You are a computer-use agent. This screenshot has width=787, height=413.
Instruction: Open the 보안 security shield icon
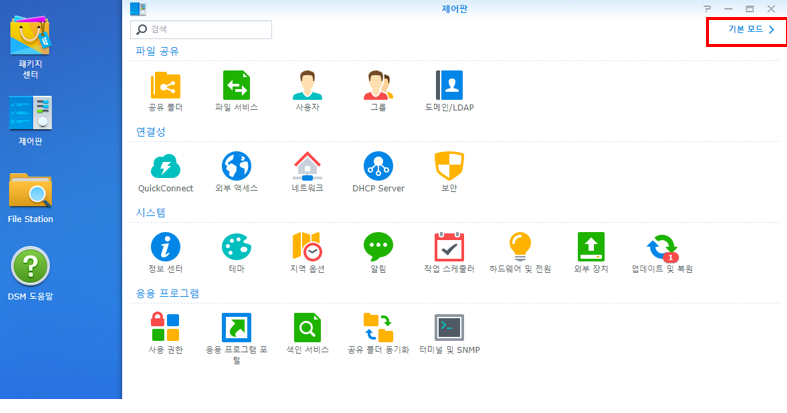[x=449, y=166]
